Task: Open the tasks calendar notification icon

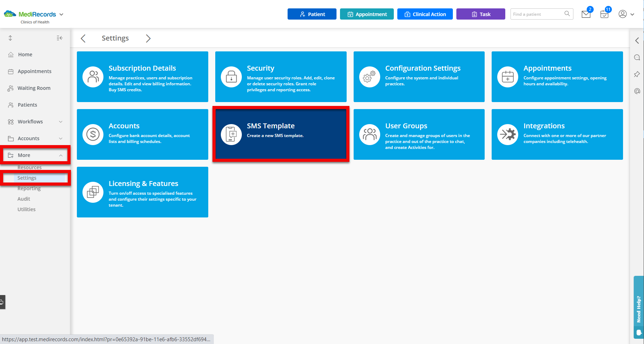Action: 605,14
